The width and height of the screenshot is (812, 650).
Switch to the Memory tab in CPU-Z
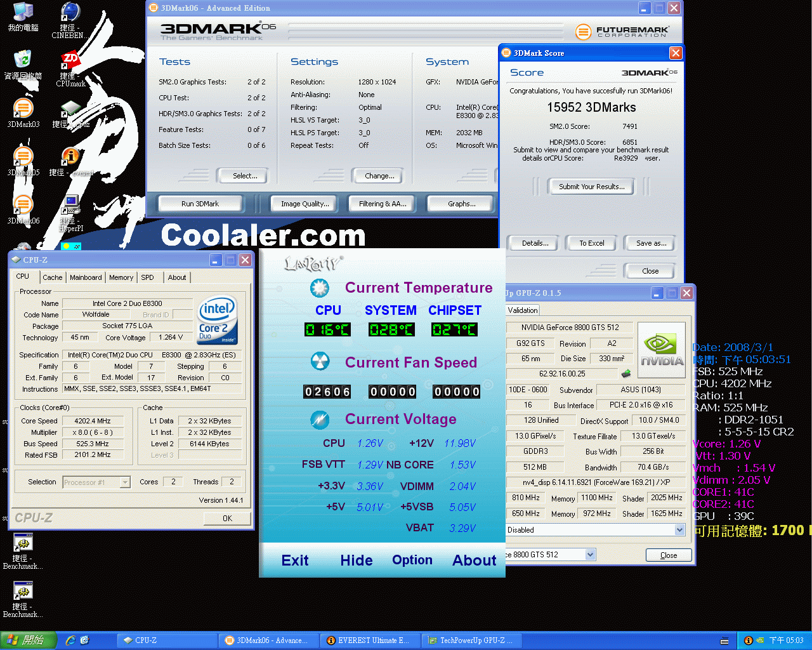[x=121, y=277]
